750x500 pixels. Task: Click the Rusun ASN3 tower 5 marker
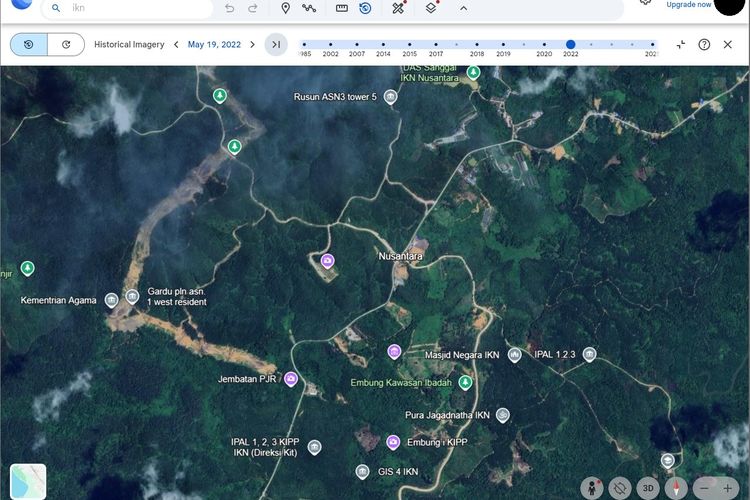[x=391, y=97]
